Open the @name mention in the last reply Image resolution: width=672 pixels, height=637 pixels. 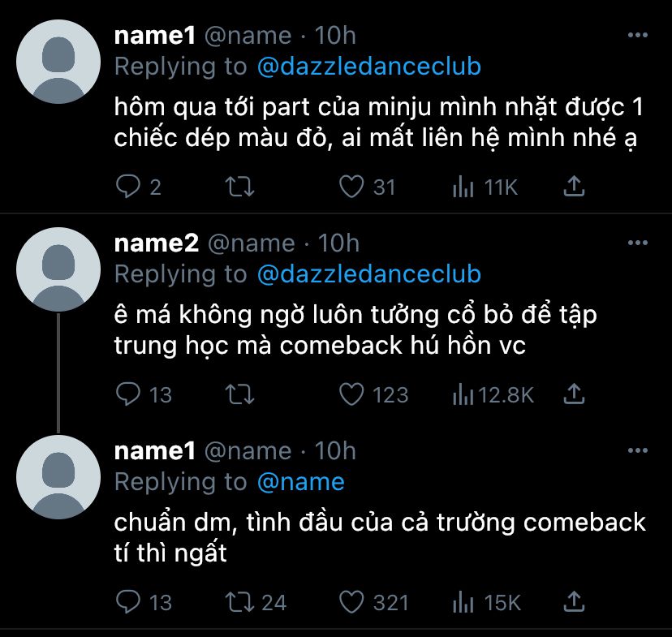pyautogui.click(x=300, y=482)
